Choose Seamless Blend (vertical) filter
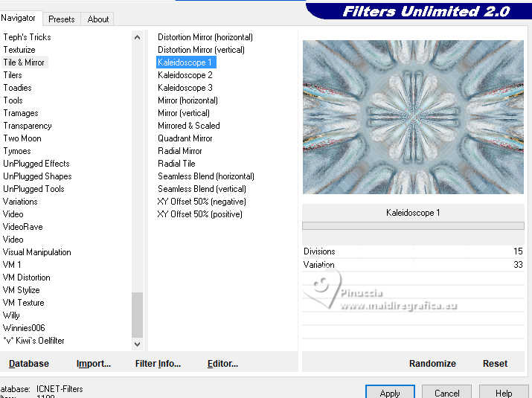 pos(202,189)
